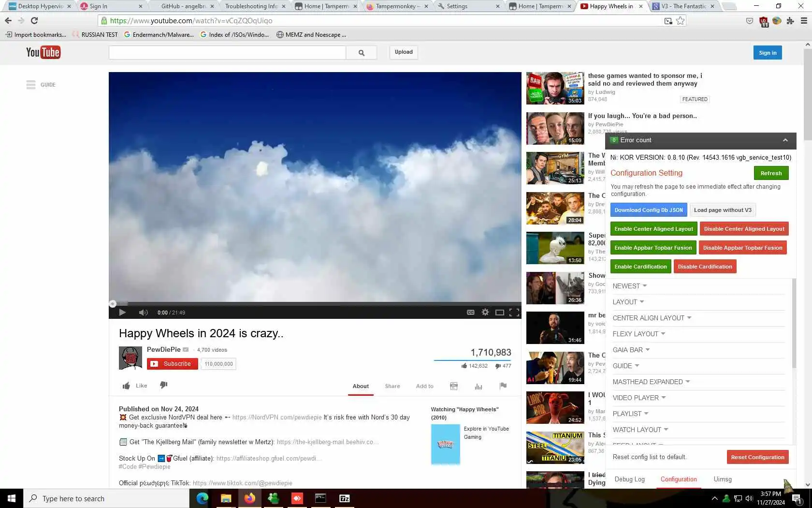Expand the NEWEST config section
The height and width of the screenshot is (508, 812).
click(x=629, y=286)
